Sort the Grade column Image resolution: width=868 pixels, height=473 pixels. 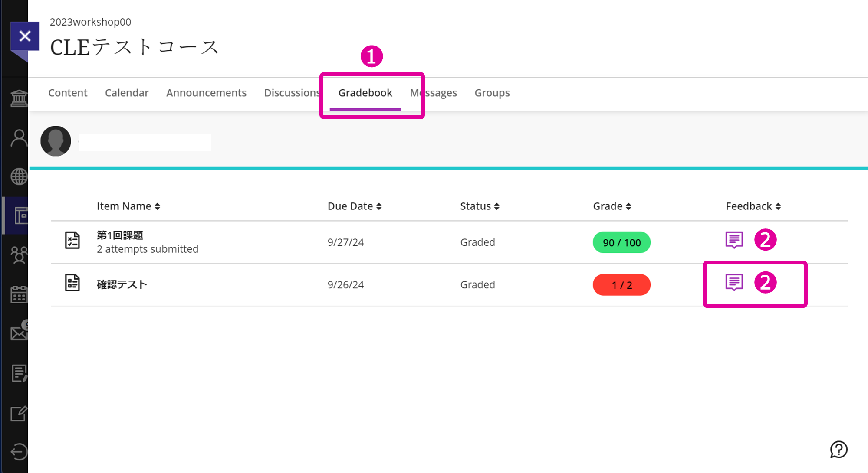(612, 206)
